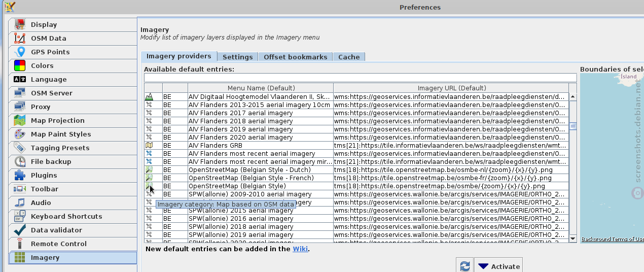Open the Keyboard Shortcuts icon
Viewport: 644px width, 272px height.
coord(20,216)
